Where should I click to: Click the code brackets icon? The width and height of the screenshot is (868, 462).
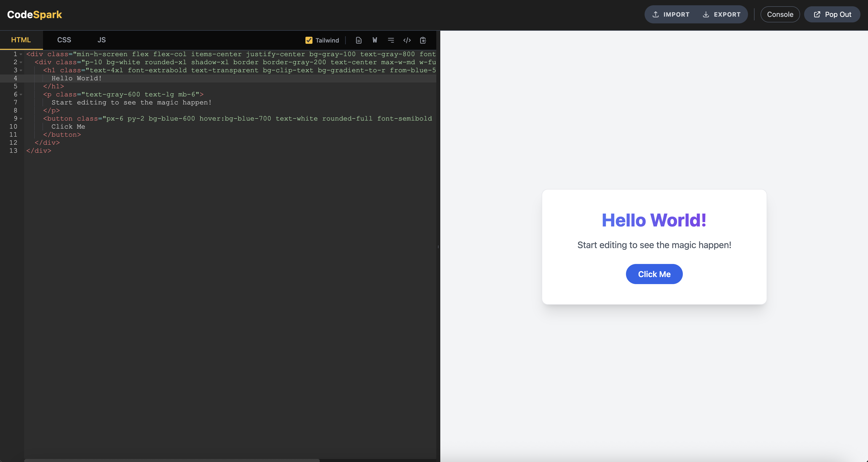click(407, 41)
